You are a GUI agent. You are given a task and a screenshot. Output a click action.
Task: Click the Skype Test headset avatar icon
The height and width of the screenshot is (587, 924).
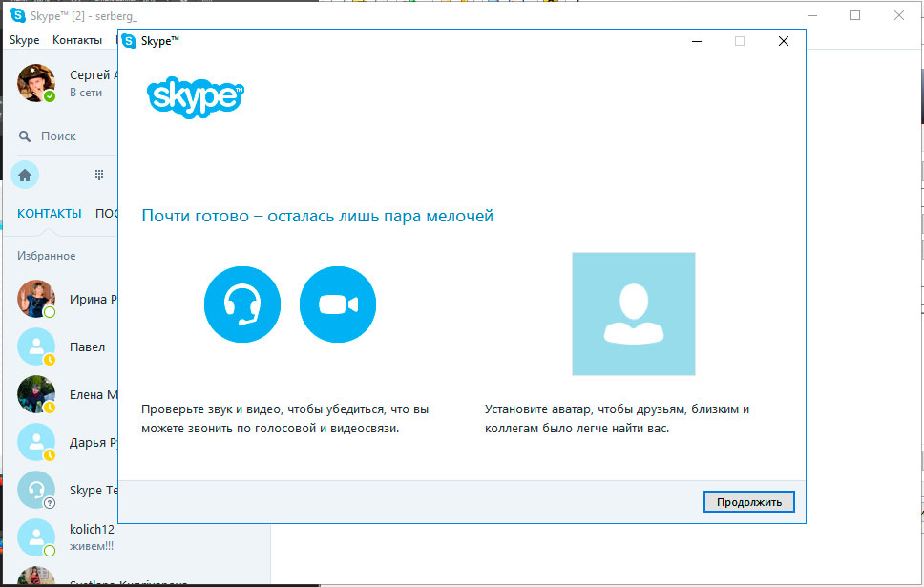click(x=36, y=490)
